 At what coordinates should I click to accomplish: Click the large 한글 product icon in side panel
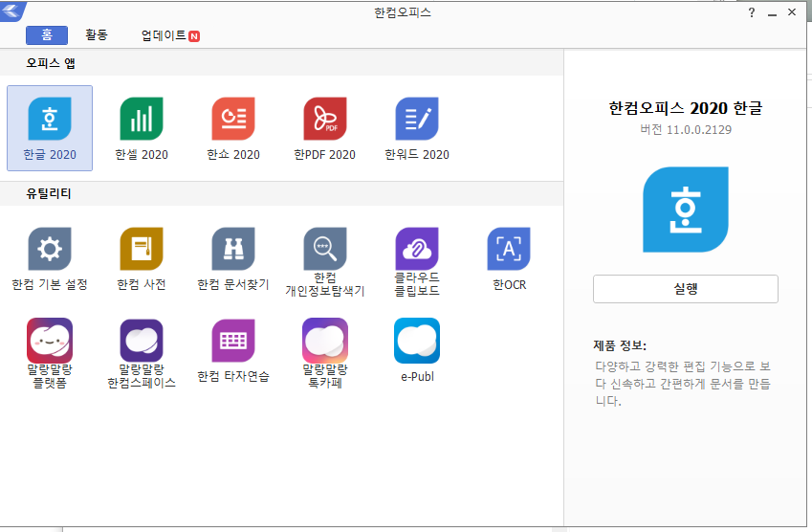(x=686, y=210)
